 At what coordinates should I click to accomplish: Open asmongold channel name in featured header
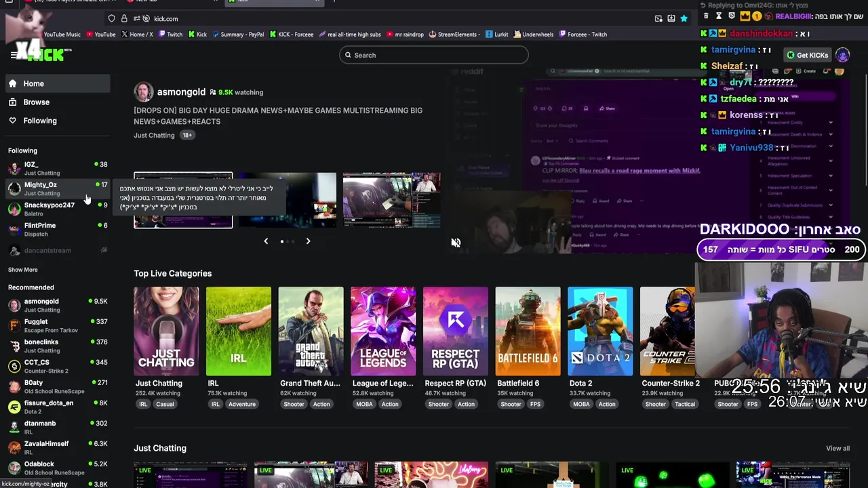[x=181, y=92]
